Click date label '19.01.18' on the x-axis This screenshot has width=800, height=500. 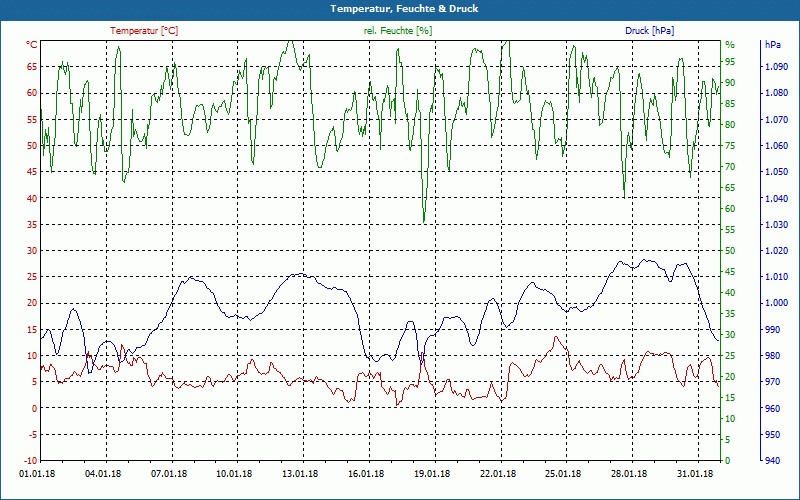point(432,473)
